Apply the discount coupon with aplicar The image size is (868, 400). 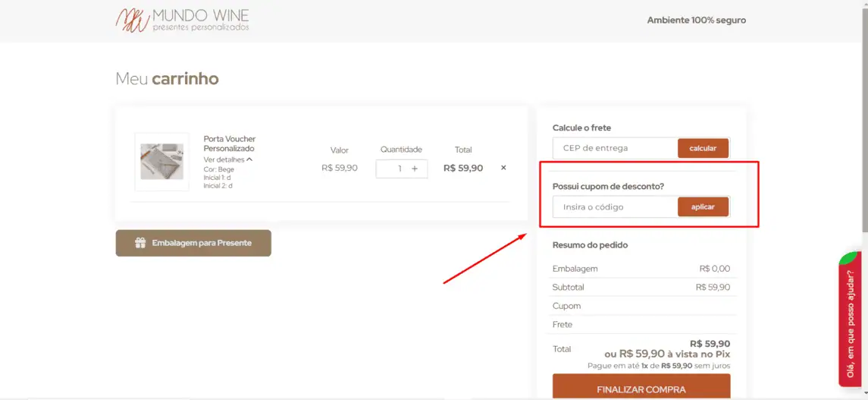click(703, 206)
